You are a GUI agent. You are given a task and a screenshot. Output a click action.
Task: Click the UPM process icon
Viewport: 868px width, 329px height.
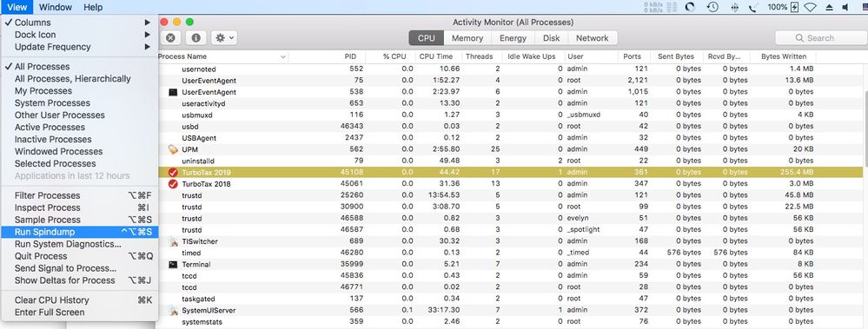point(173,149)
